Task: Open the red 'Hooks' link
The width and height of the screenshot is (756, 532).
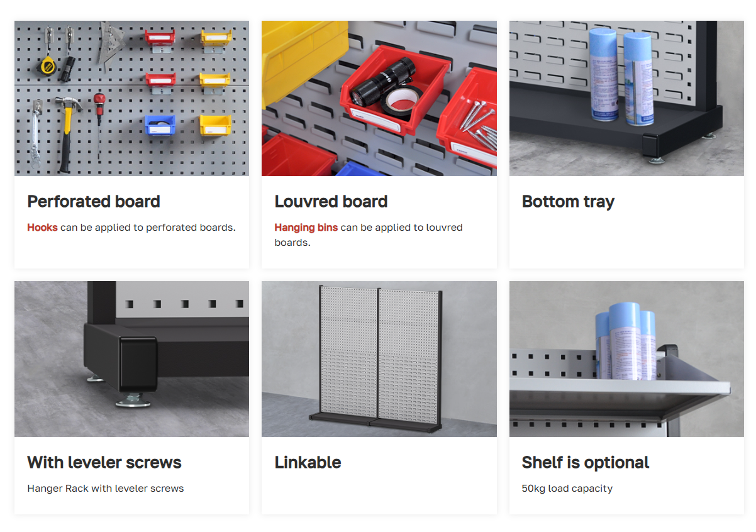Action: [42, 228]
